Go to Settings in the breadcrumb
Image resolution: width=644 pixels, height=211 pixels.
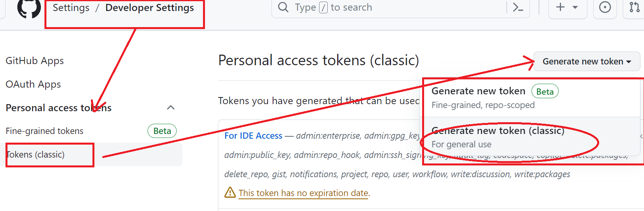click(x=71, y=8)
